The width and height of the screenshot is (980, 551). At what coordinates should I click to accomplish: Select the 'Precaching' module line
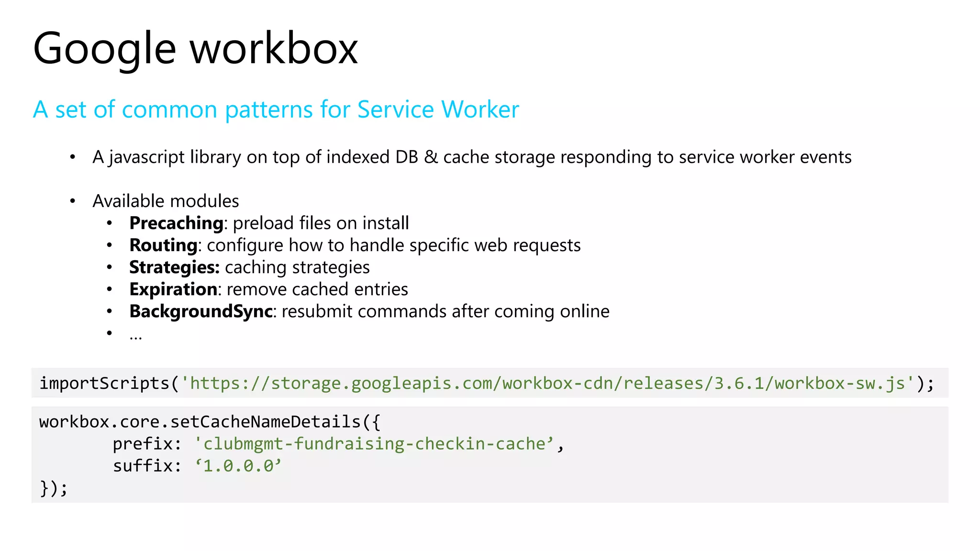pos(269,223)
